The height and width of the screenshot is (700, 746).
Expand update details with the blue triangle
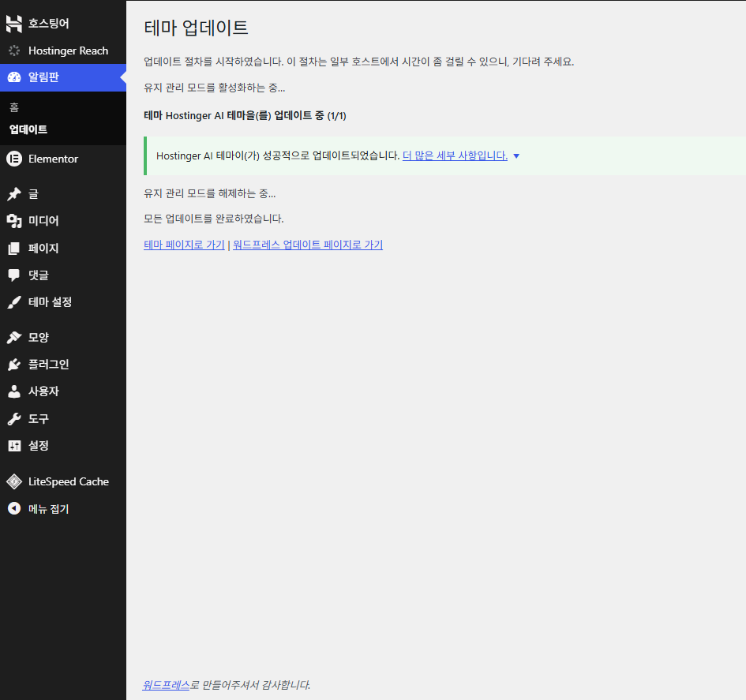coord(516,156)
